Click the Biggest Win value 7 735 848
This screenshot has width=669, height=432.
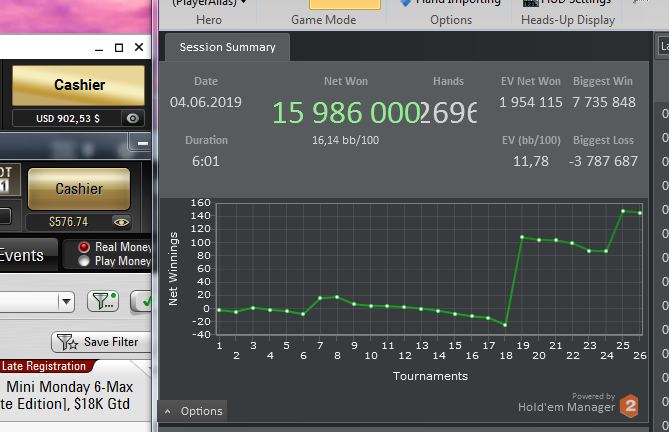tap(604, 102)
